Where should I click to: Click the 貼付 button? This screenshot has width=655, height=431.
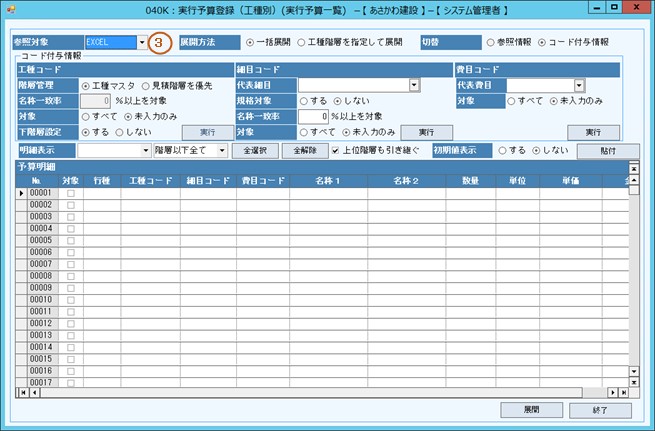point(607,150)
